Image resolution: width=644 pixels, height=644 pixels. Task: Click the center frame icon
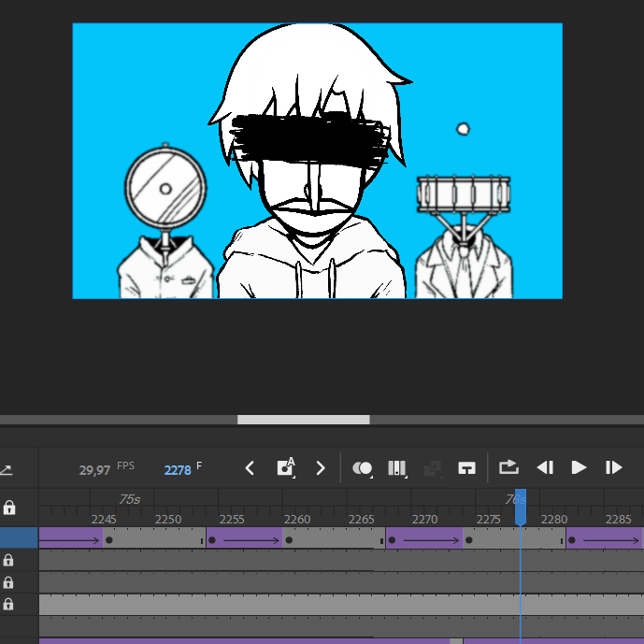coord(466,468)
